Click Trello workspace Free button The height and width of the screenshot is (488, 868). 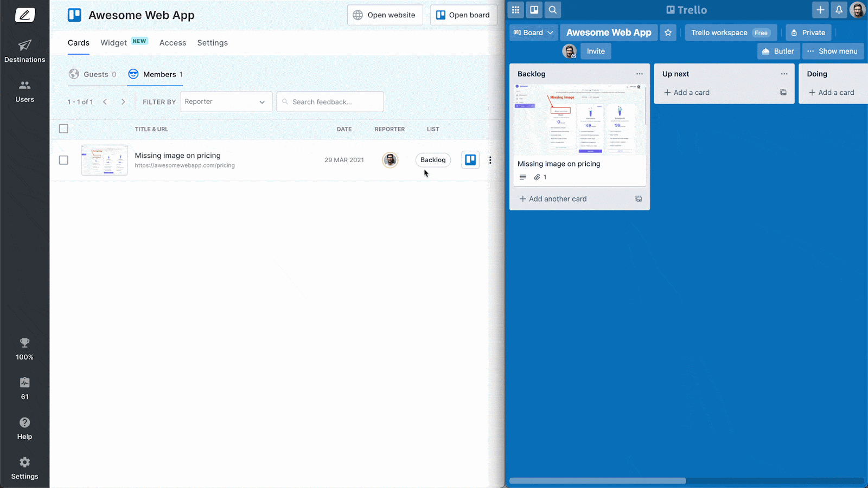tap(731, 33)
